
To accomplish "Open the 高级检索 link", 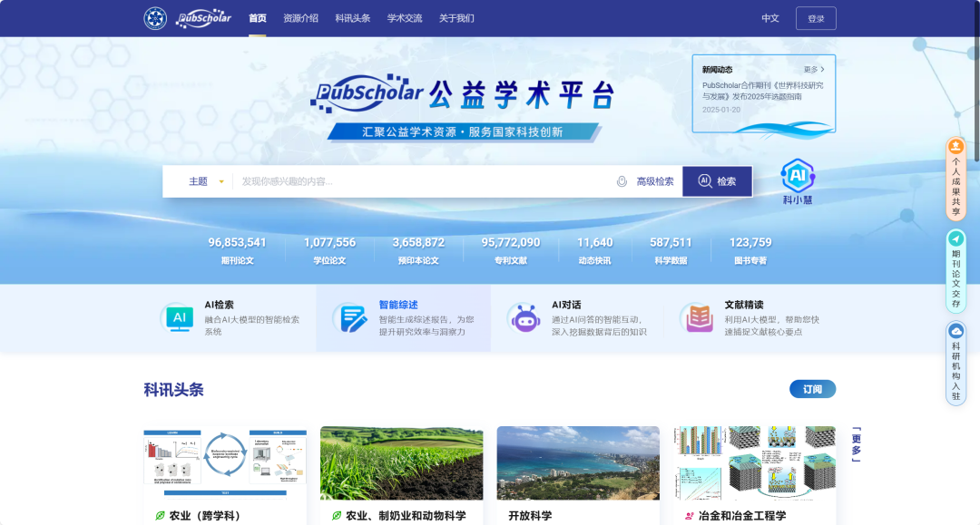I will coord(654,181).
